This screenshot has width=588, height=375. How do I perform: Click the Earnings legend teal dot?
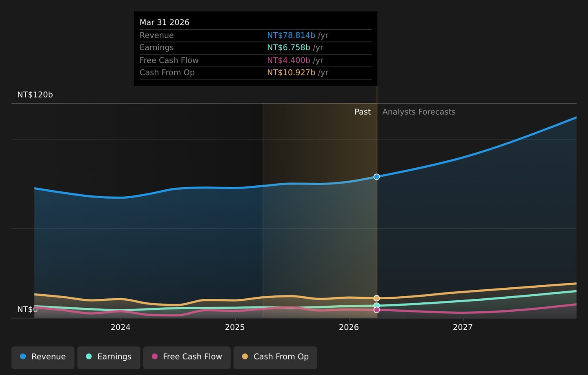coord(89,357)
